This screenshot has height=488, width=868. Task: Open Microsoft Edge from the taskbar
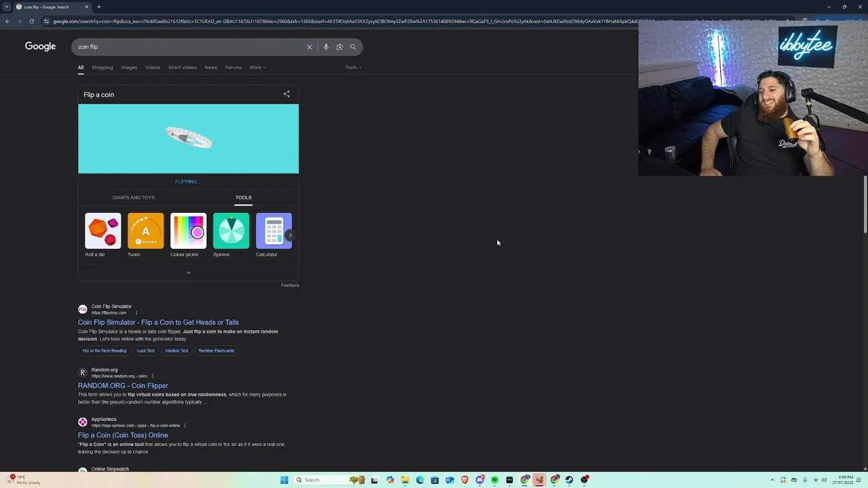pyautogui.click(x=420, y=480)
